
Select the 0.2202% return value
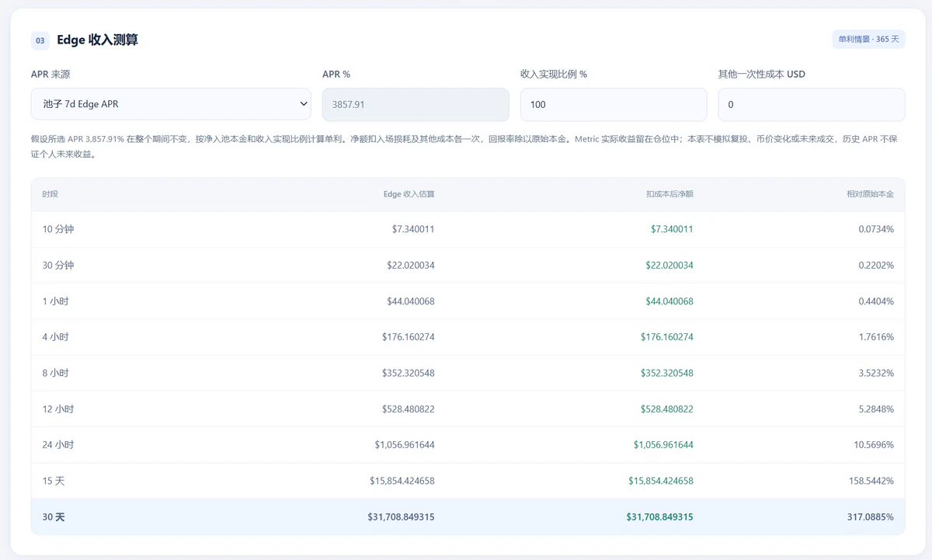tap(876, 265)
